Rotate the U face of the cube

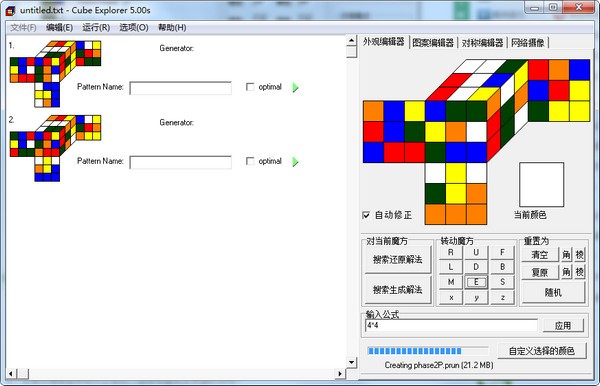[x=476, y=252]
